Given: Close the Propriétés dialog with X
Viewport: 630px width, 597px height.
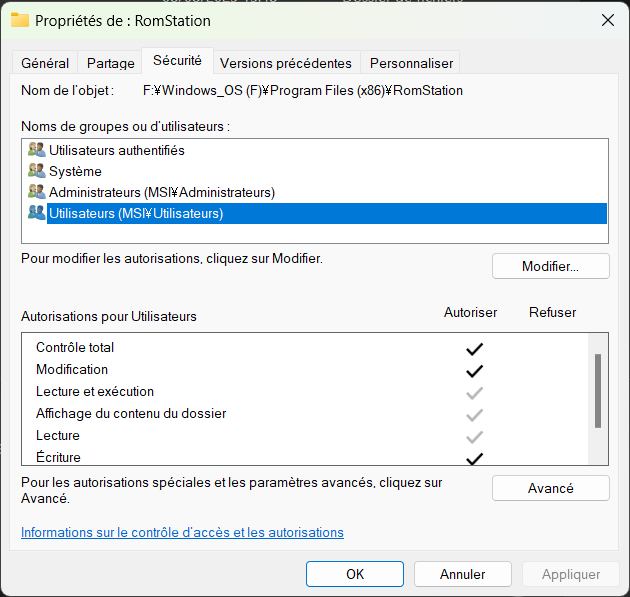Looking at the screenshot, I should [608, 20].
